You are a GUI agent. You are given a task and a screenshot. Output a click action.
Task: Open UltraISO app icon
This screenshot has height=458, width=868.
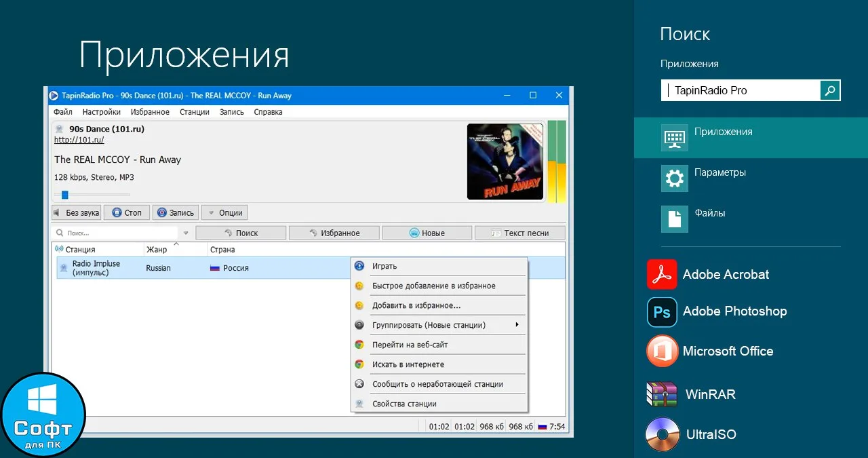662,434
